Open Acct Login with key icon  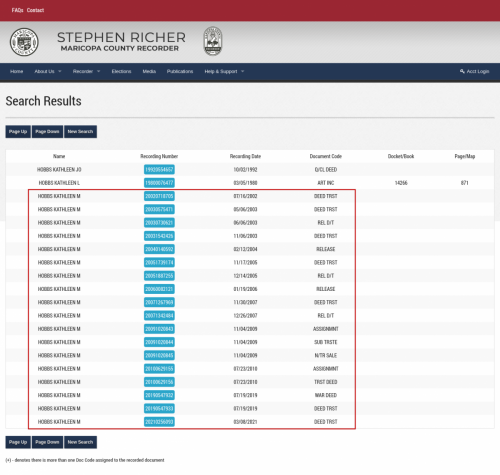click(x=474, y=71)
